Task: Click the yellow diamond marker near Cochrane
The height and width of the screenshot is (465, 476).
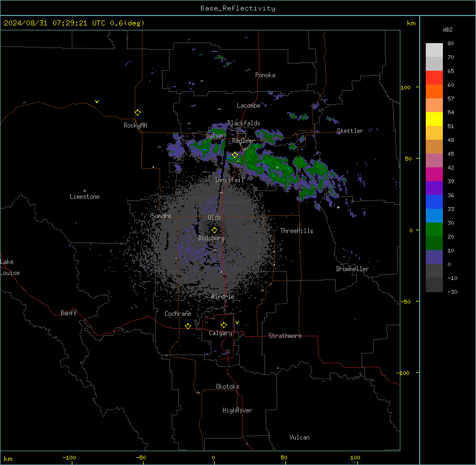Action: click(188, 326)
